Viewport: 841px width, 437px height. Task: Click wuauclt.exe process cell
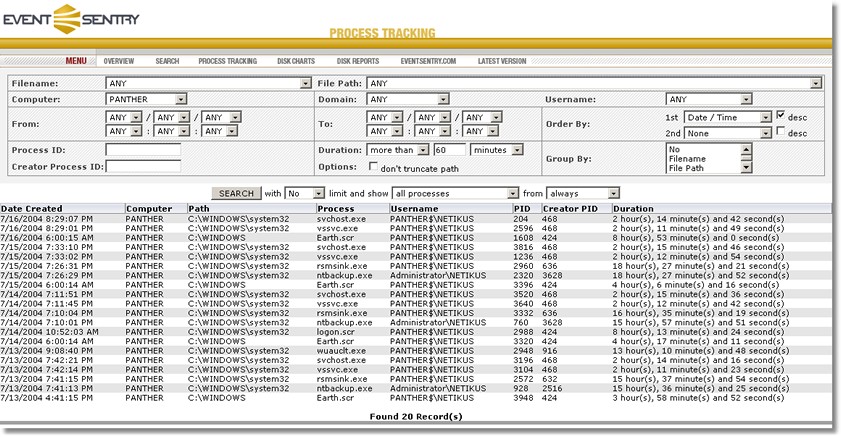[341, 351]
